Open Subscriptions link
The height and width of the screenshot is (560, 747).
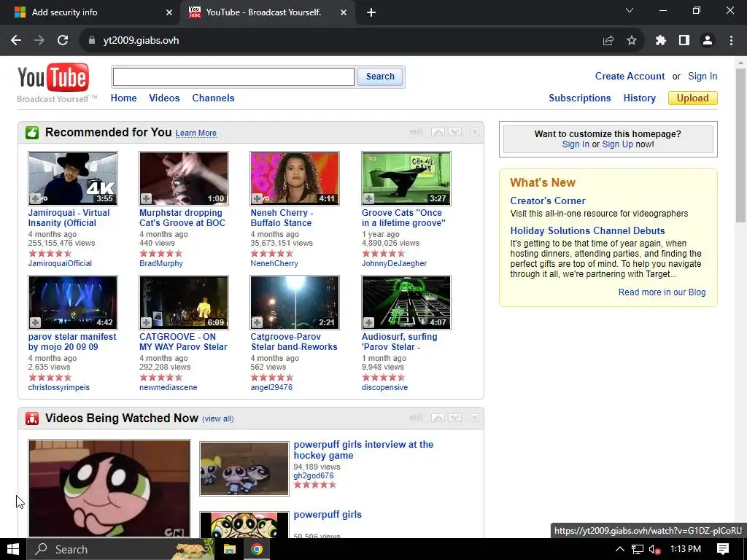pyautogui.click(x=580, y=98)
